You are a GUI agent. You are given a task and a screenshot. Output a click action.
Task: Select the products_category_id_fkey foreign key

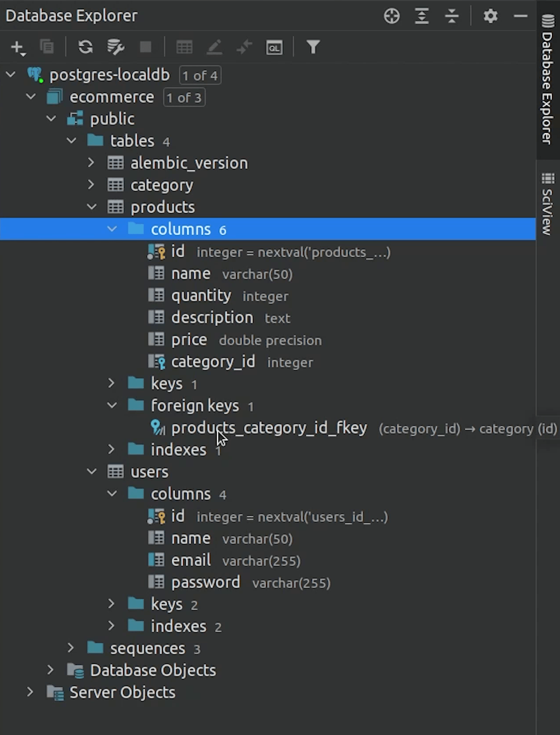[x=269, y=428]
